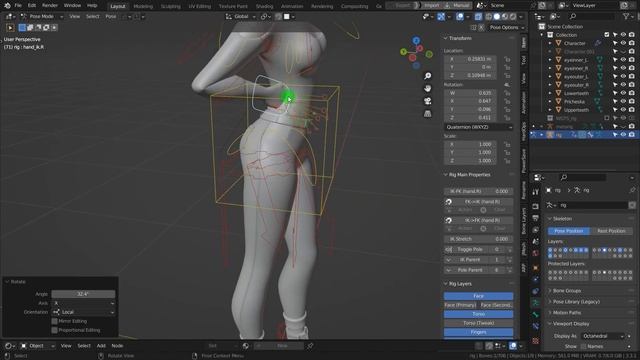Adjust the IK Stretch slider

click(478, 239)
